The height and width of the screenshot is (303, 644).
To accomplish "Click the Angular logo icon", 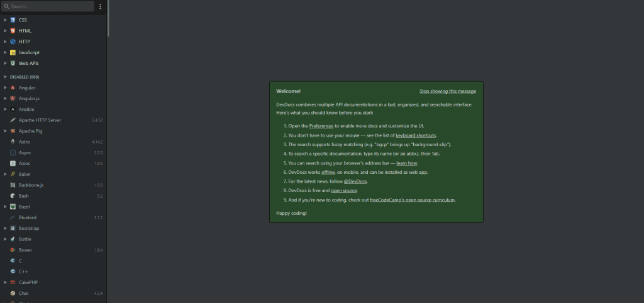I will point(13,88).
